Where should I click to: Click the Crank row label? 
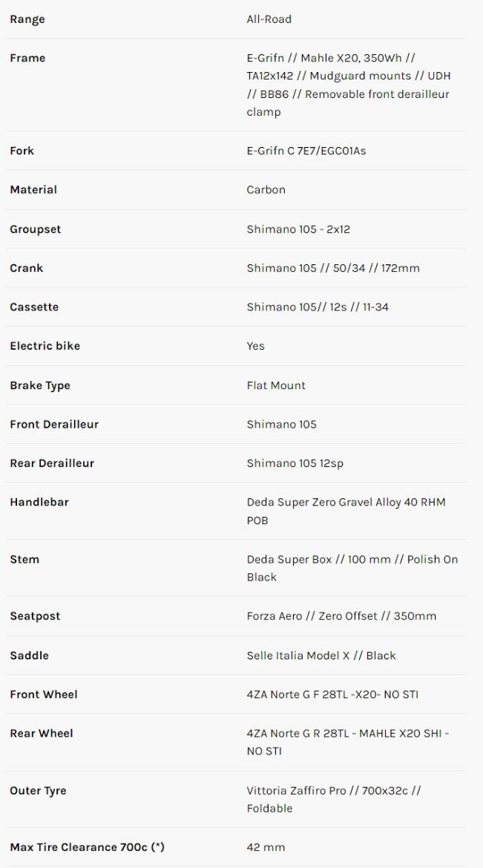[x=27, y=268]
